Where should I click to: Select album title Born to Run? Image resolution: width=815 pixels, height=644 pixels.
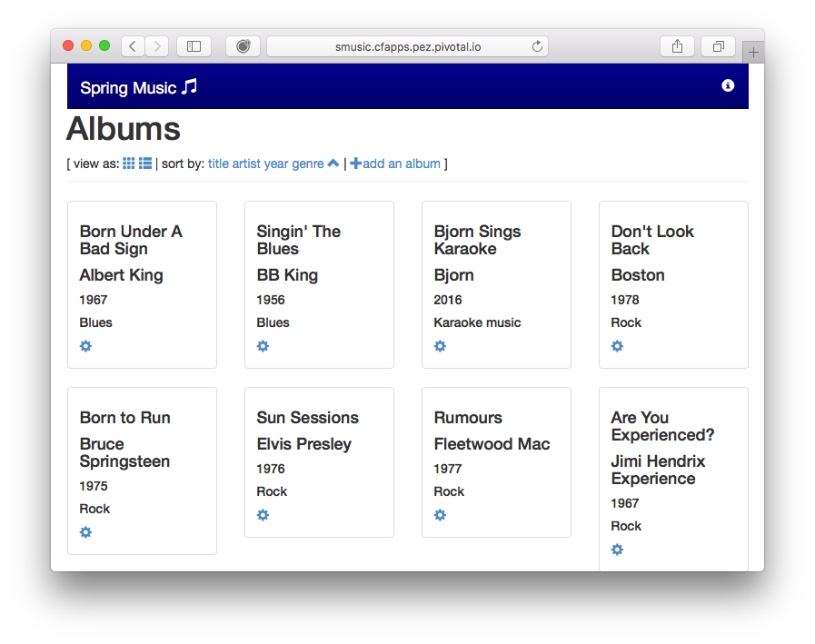(124, 418)
